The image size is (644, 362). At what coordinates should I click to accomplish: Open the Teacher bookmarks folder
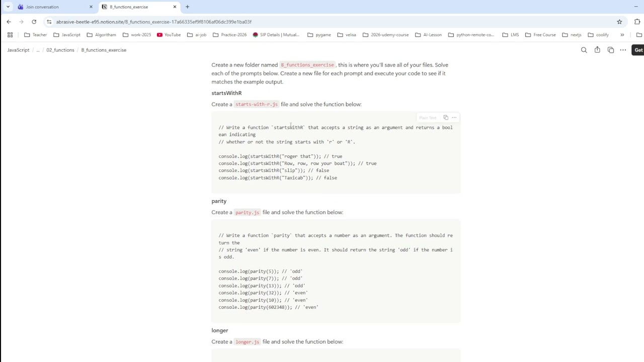click(35, 35)
